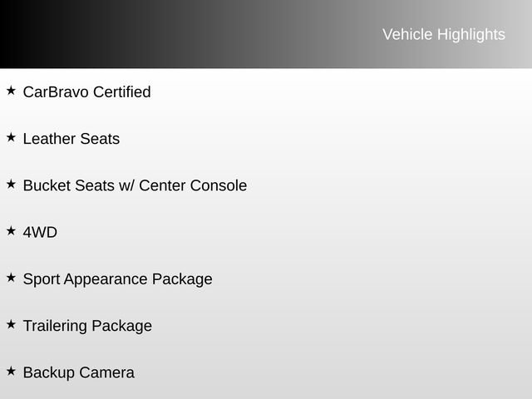
Task: Click the star before Bucket Seats w/ Center Console
Action: tap(11, 183)
